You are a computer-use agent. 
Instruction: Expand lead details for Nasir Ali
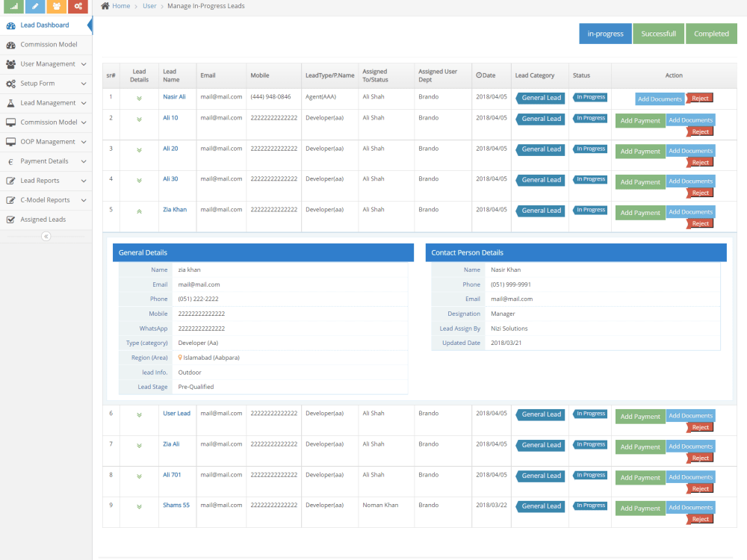point(139,99)
